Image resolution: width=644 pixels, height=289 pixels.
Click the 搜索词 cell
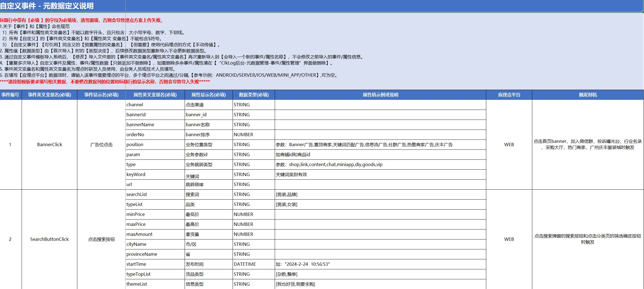pyautogui.click(x=208, y=194)
